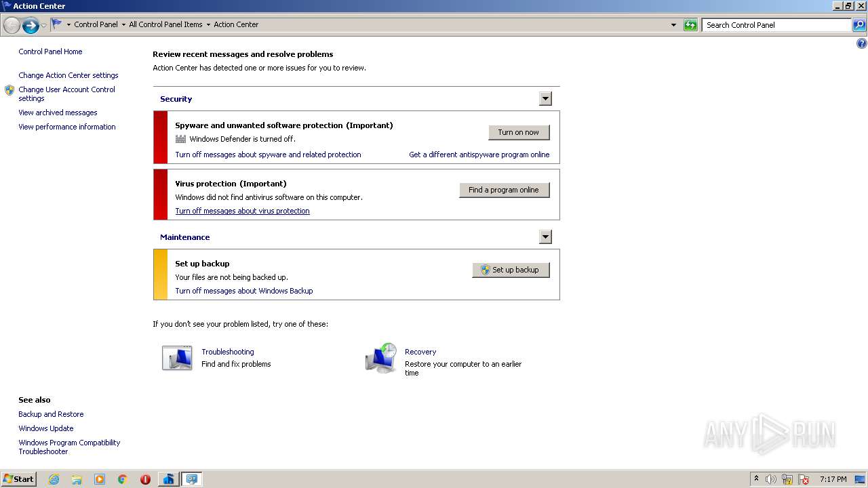This screenshot has height=488, width=868.
Task: Click the green refresh button
Action: point(690,25)
